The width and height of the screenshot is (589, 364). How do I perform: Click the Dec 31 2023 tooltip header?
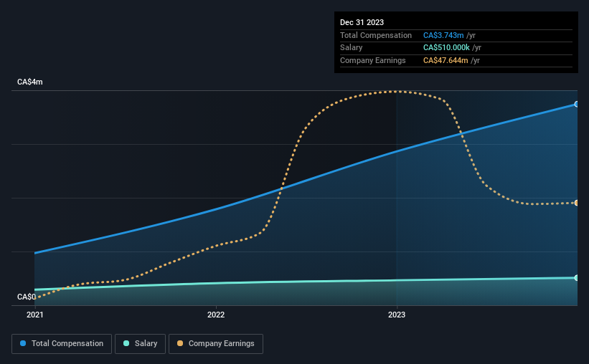362,22
